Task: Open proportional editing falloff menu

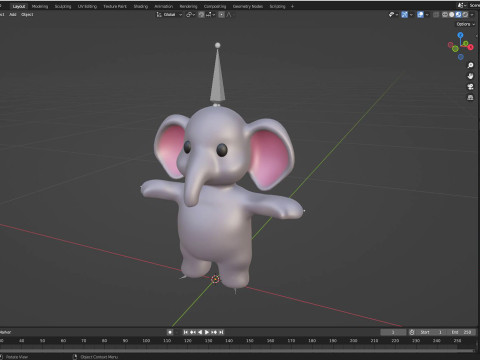Action: tap(229, 15)
